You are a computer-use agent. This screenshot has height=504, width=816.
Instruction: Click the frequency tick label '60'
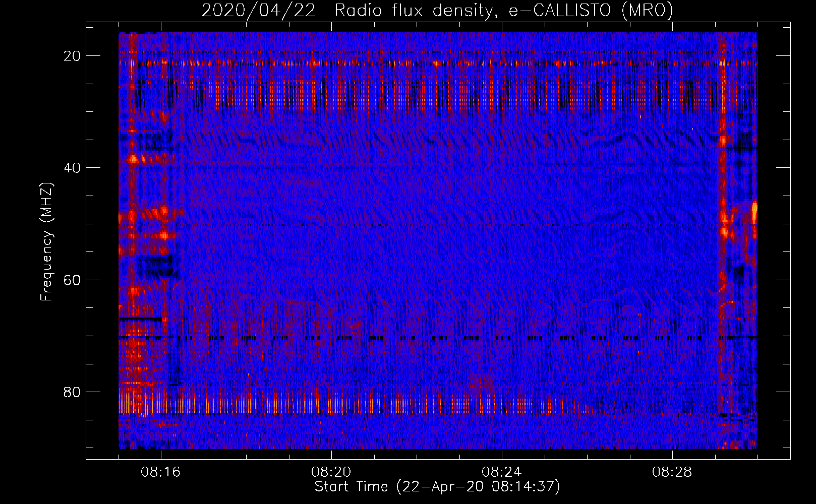point(73,280)
